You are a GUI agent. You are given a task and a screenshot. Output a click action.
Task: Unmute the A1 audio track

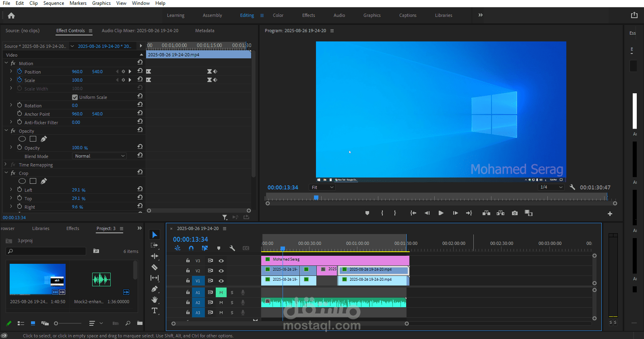[221, 292]
